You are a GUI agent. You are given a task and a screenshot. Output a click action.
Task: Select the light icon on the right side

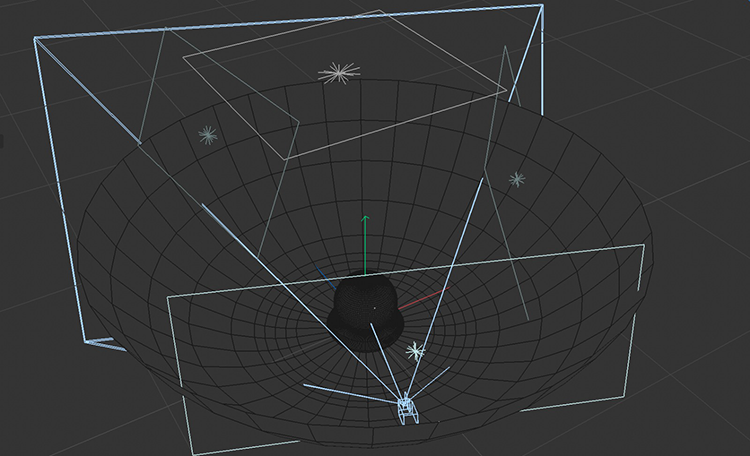(x=516, y=179)
